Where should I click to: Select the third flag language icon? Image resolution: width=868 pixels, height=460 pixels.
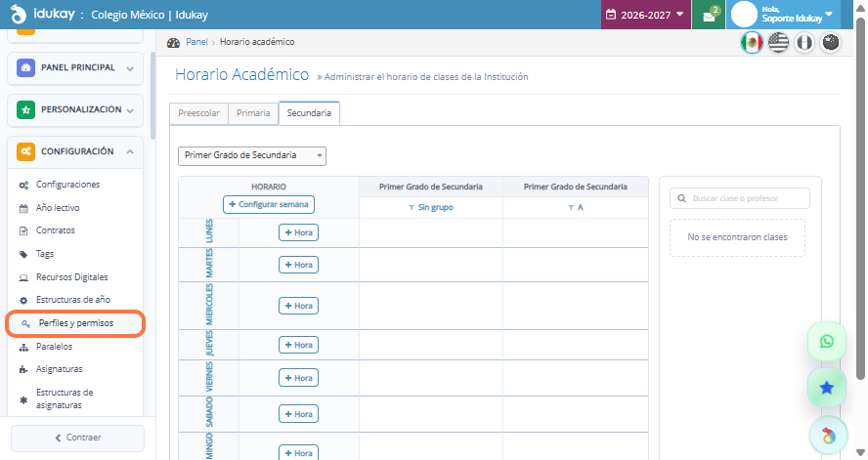click(804, 43)
